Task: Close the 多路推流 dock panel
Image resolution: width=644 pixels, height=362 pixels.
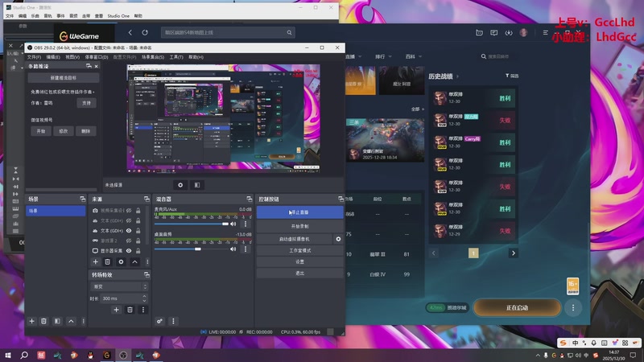Action: (x=97, y=66)
